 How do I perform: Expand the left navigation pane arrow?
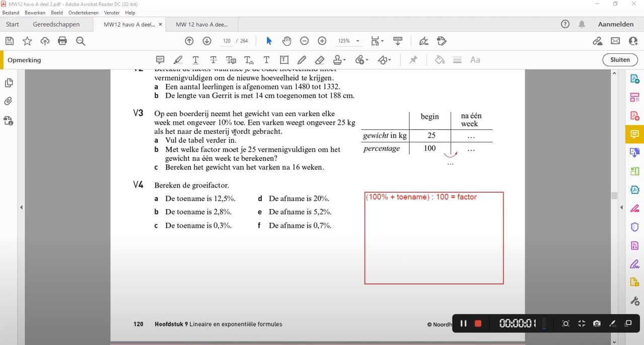[21, 207]
